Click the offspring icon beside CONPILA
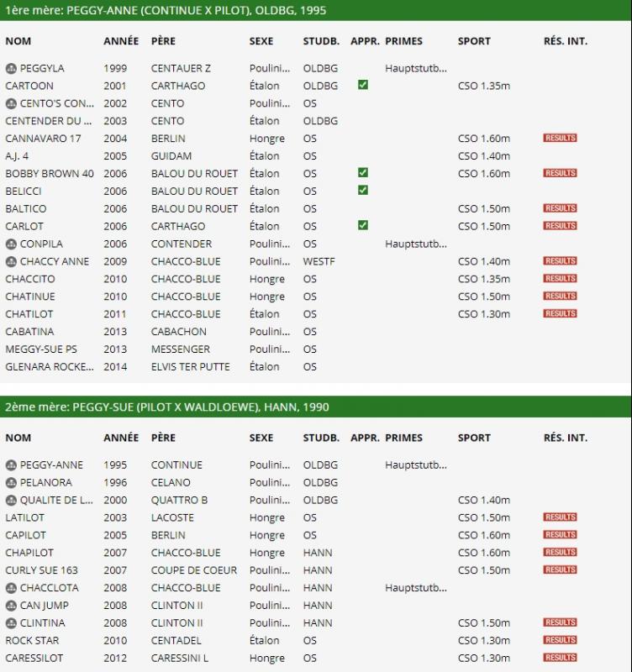The image size is (632, 672). pos(11,244)
